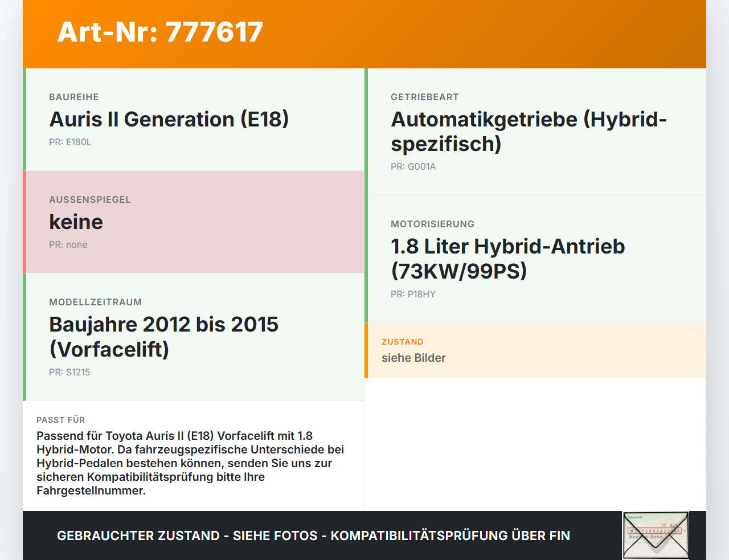Viewport: 729px width, 560px height.
Task: Select the 'PR: S1215' code
Action: tap(69, 373)
